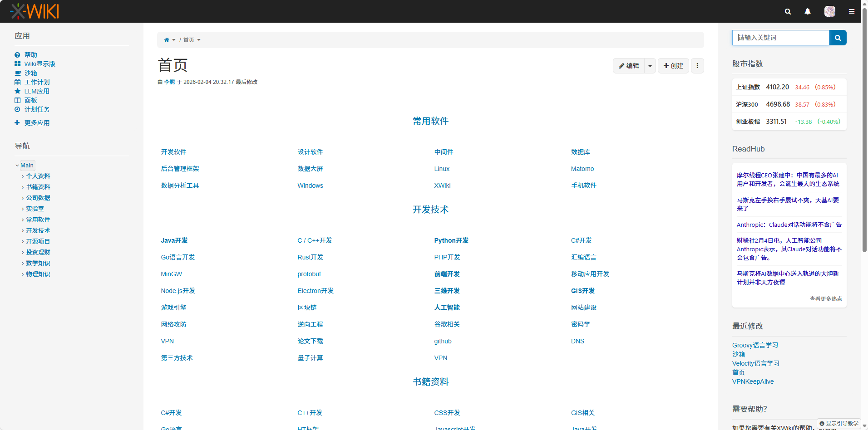Expand the 编辑 button dropdown arrow
This screenshot has width=868, height=430.
(650, 66)
